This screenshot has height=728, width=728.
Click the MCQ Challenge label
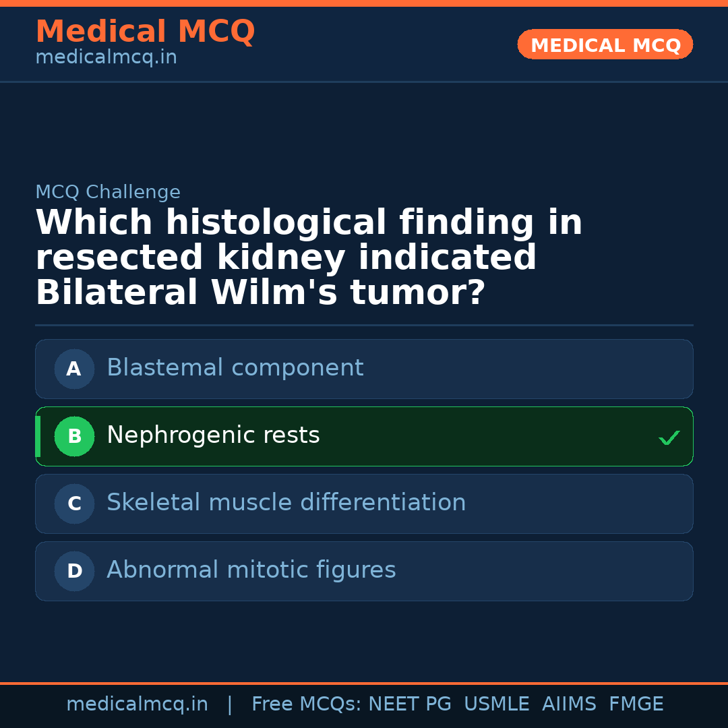click(x=108, y=192)
